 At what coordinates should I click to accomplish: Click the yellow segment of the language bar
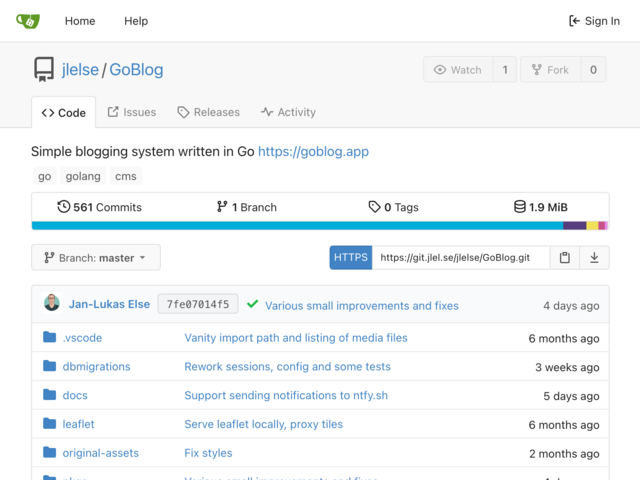coord(592,226)
